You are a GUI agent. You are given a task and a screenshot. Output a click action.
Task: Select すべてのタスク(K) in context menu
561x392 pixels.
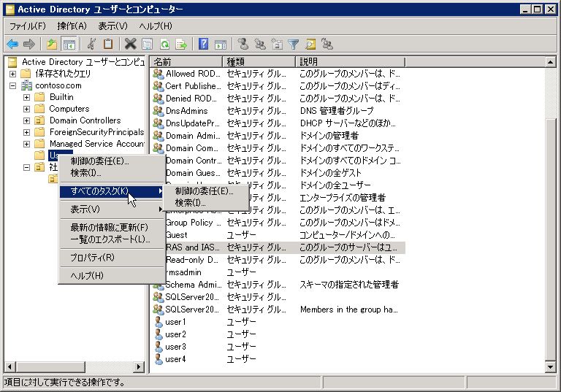(112, 191)
